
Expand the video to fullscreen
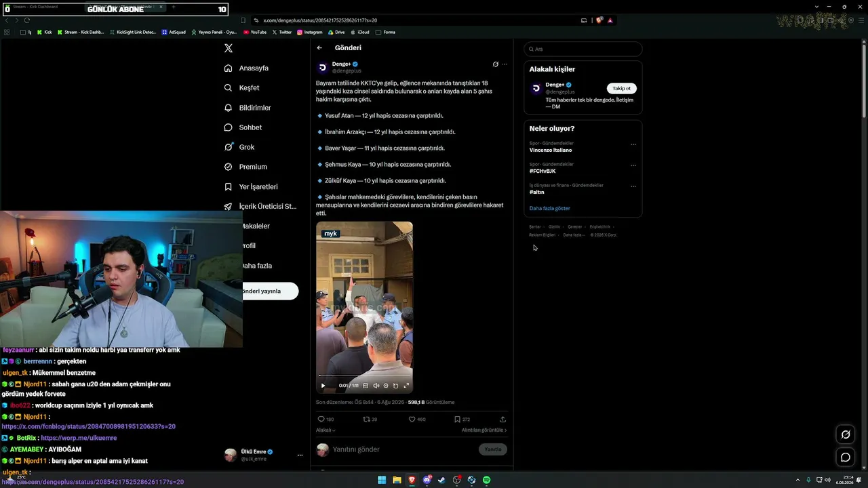(x=406, y=386)
